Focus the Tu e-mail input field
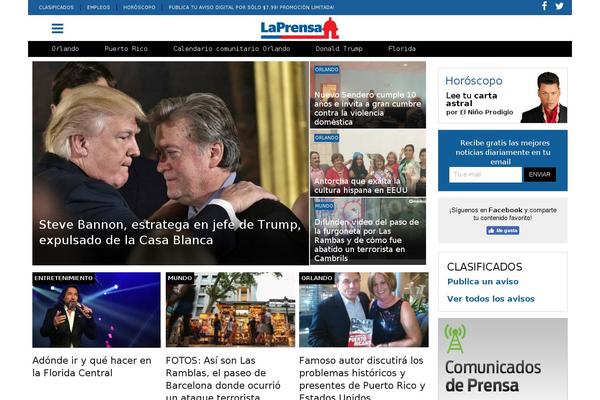600x400 pixels. point(485,175)
